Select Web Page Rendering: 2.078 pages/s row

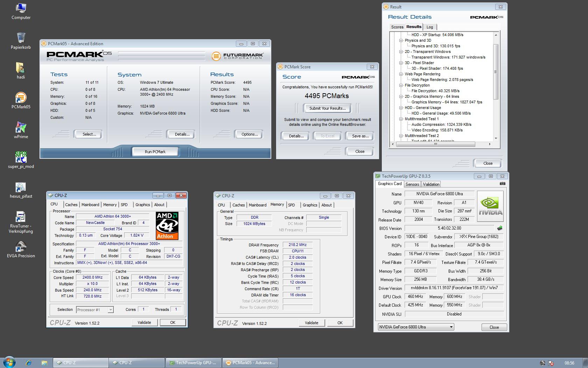442,80
